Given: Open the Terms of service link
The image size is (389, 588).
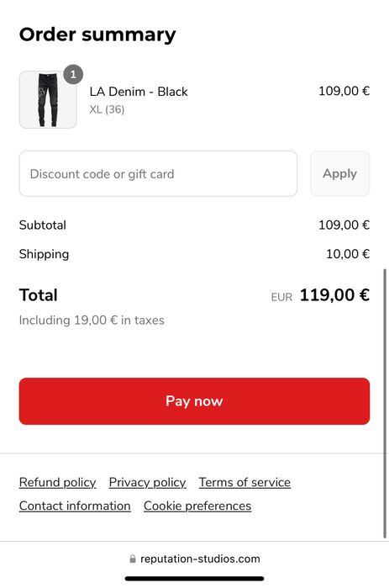Looking at the screenshot, I should pyautogui.click(x=244, y=482).
